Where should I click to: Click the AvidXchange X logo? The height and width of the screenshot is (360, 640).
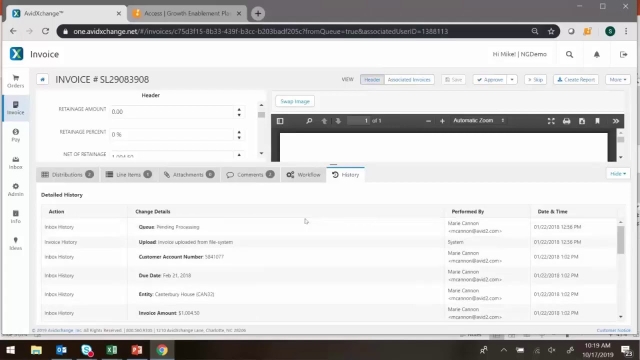16,54
